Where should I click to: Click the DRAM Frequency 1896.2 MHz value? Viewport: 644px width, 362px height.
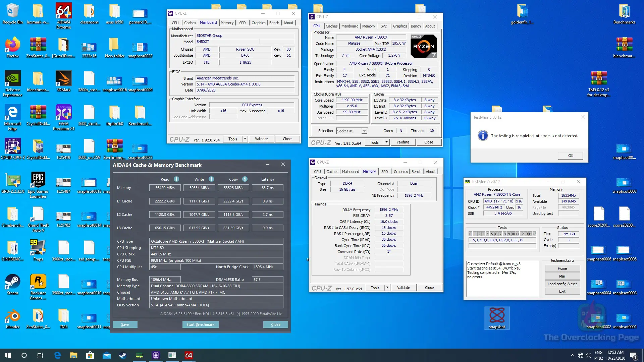coord(389,210)
